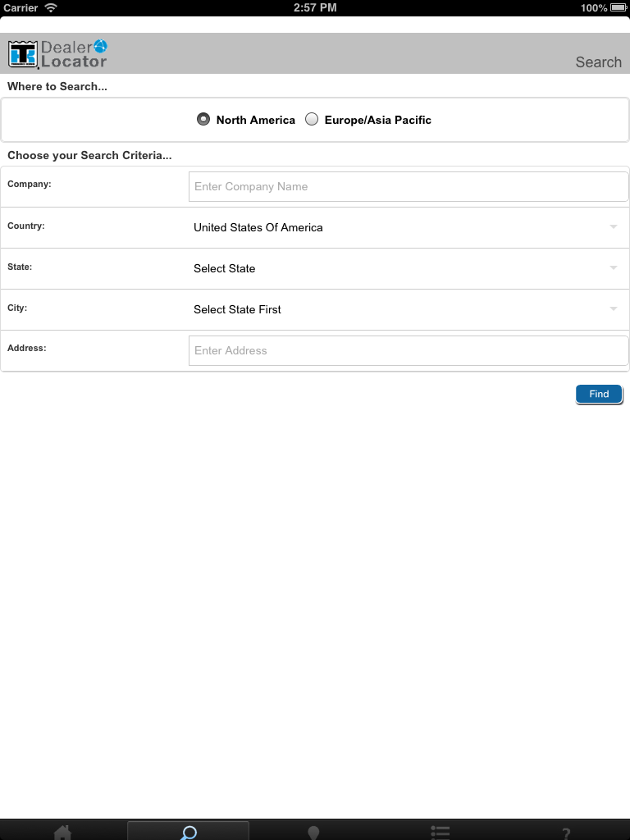Viewport: 630px width, 840px height.
Task: Select the Europe/Asia Pacific radio button
Action: click(311, 119)
